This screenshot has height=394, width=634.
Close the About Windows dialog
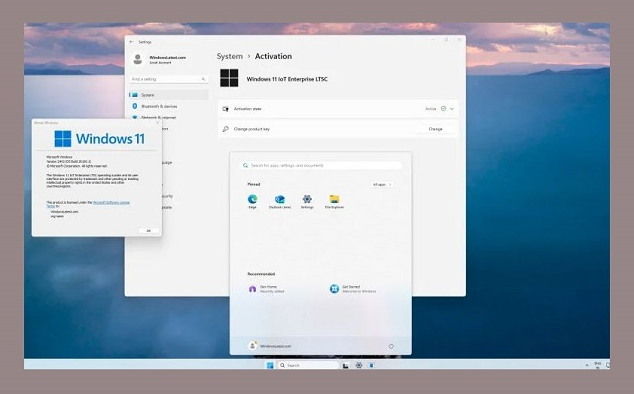[158, 123]
